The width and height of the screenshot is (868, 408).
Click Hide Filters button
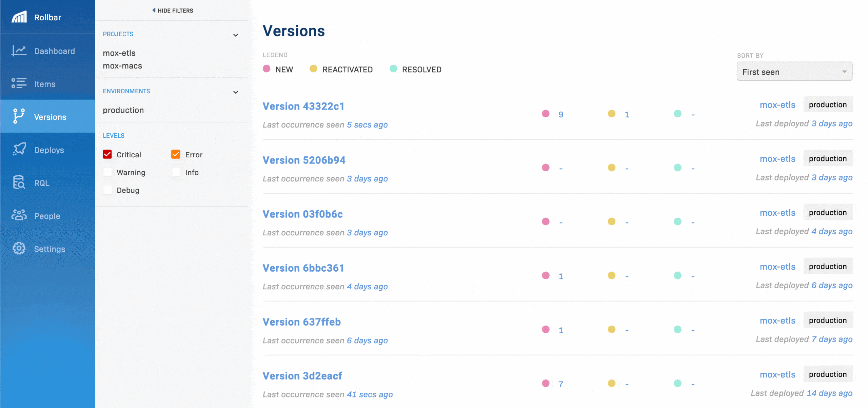click(x=173, y=11)
